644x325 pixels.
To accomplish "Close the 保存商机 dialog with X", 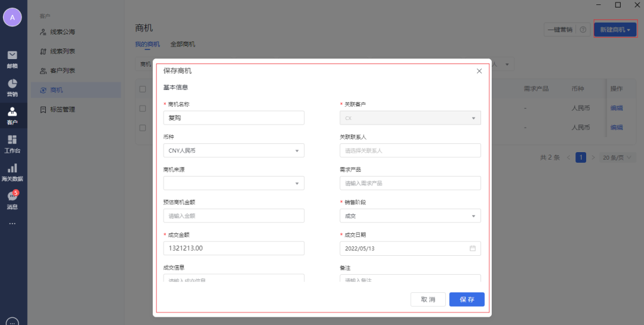I will (x=479, y=71).
